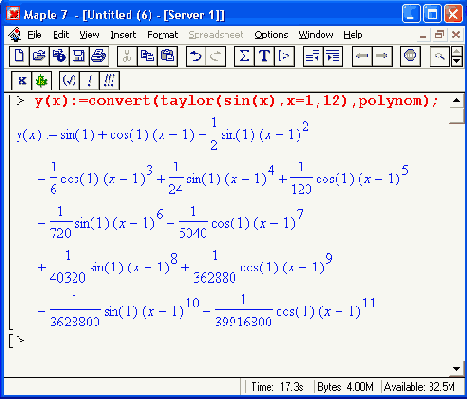
Task: Open the Options menu
Action: pyautogui.click(x=271, y=35)
